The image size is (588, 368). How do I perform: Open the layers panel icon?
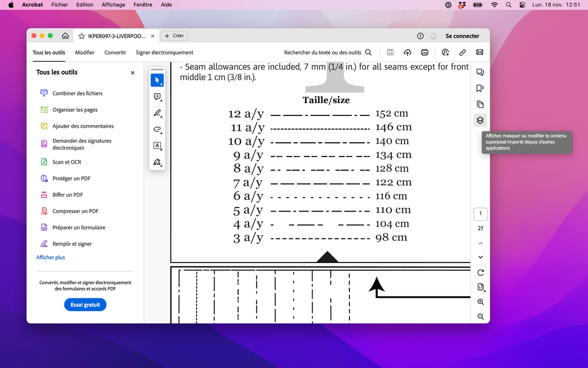pyautogui.click(x=480, y=120)
